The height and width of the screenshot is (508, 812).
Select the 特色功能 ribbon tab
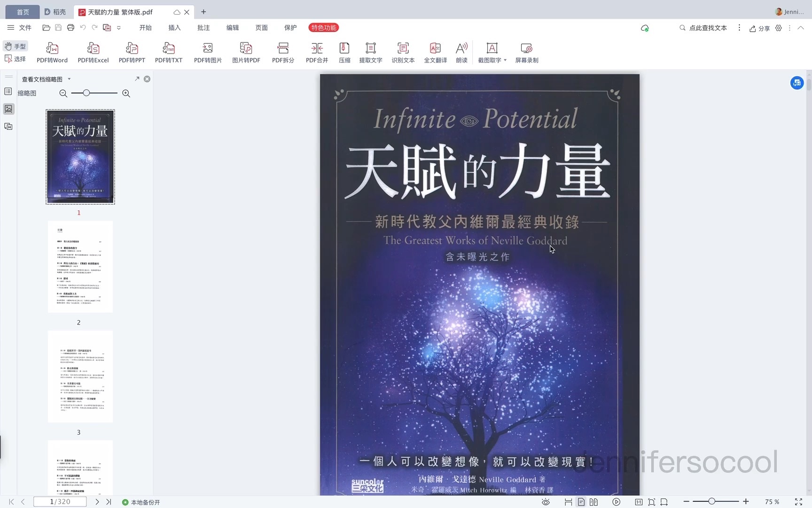click(324, 28)
